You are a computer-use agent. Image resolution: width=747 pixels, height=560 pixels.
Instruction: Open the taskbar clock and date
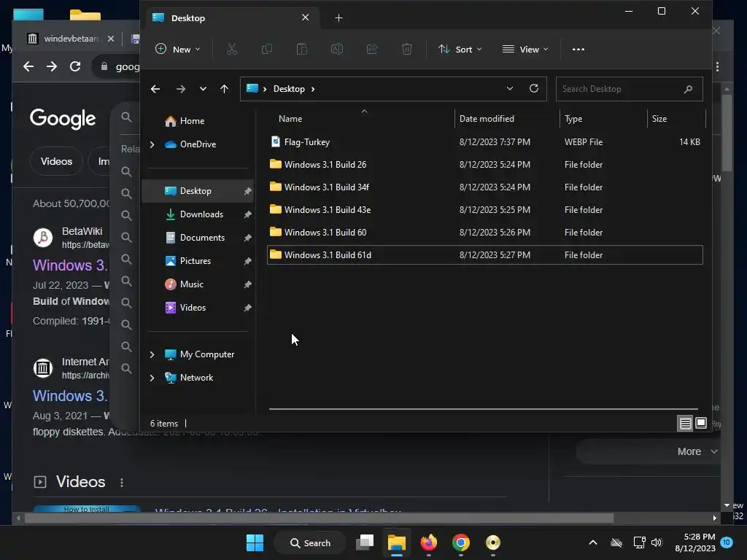coord(695,542)
